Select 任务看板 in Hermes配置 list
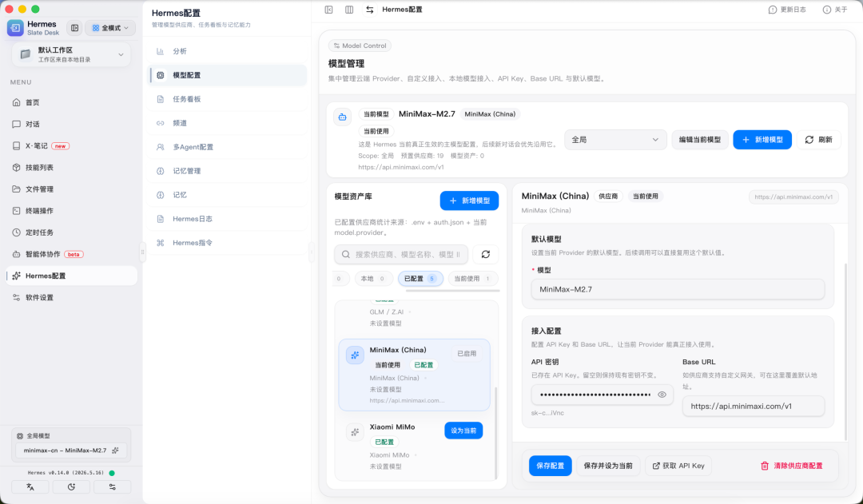 point(228,99)
